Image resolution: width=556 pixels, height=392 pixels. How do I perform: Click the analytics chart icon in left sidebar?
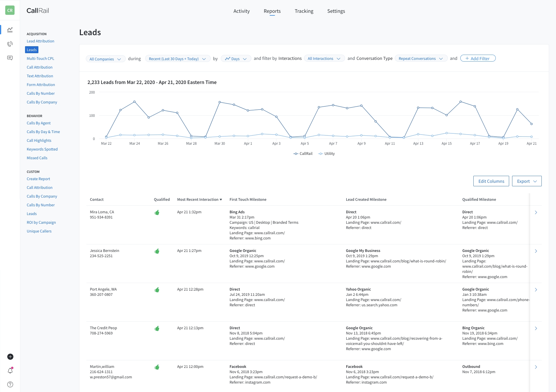(10, 30)
